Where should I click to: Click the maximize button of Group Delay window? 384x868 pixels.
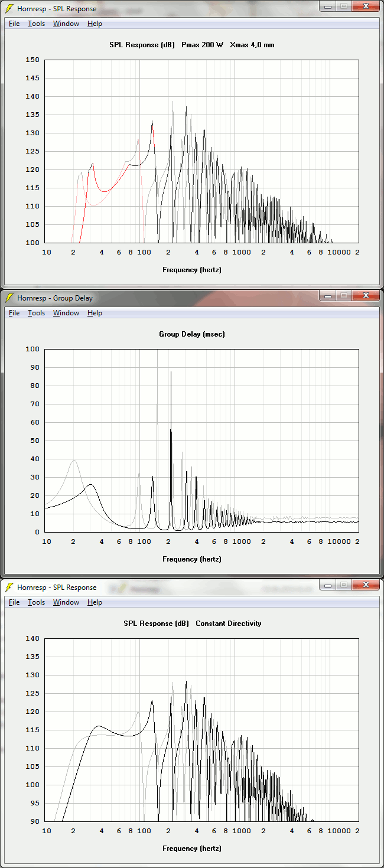click(344, 295)
